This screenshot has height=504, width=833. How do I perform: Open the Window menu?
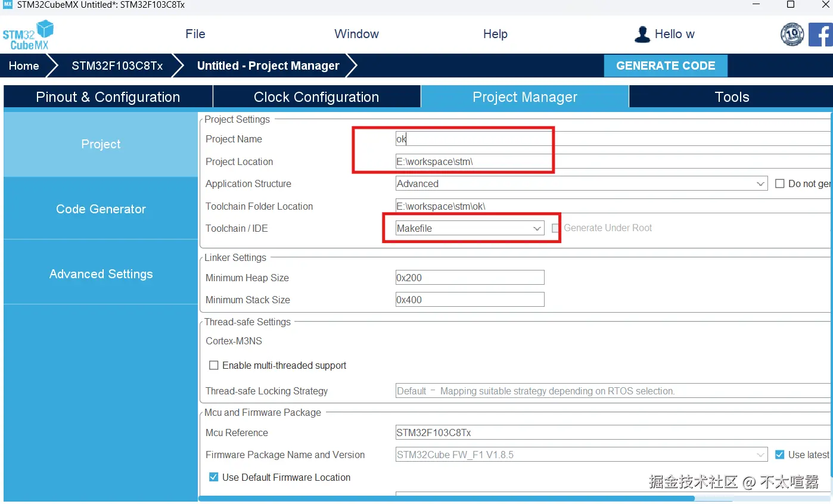(356, 34)
